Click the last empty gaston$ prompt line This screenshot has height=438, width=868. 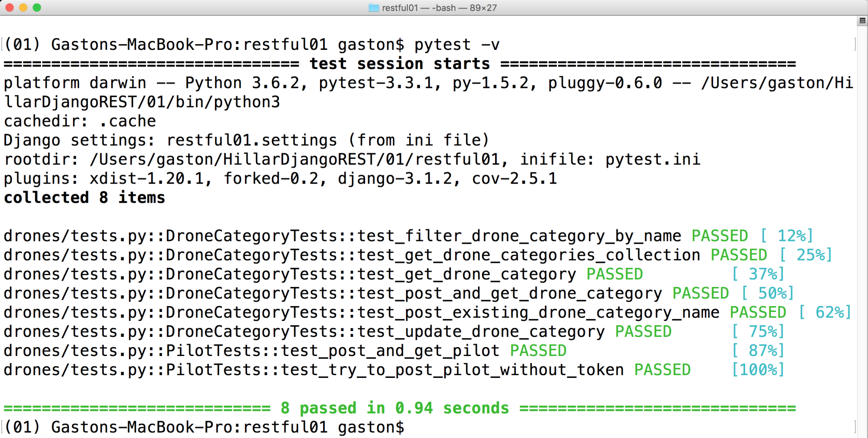point(204,427)
